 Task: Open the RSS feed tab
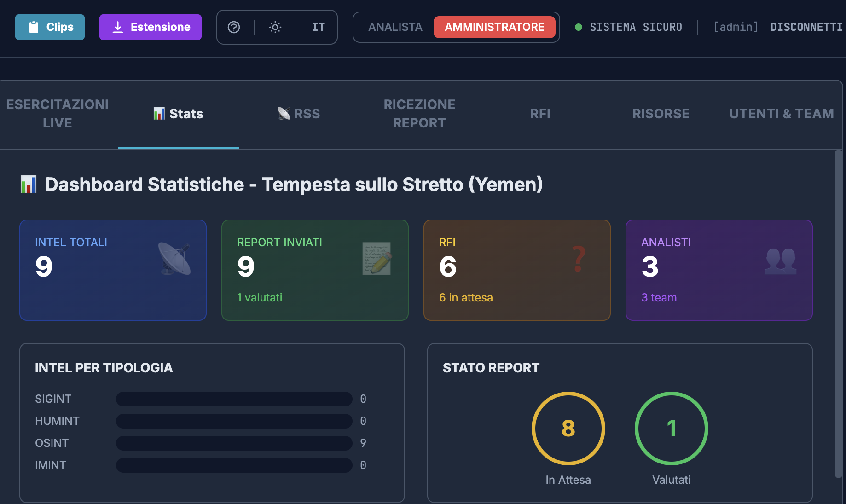(x=299, y=114)
